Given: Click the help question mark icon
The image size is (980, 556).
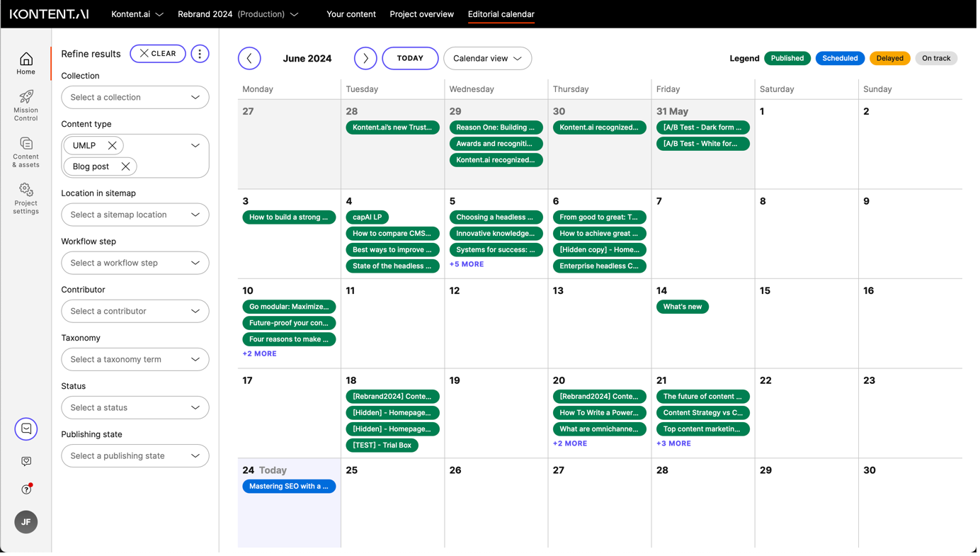Looking at the screenshot, I should [x=26, y=489].
